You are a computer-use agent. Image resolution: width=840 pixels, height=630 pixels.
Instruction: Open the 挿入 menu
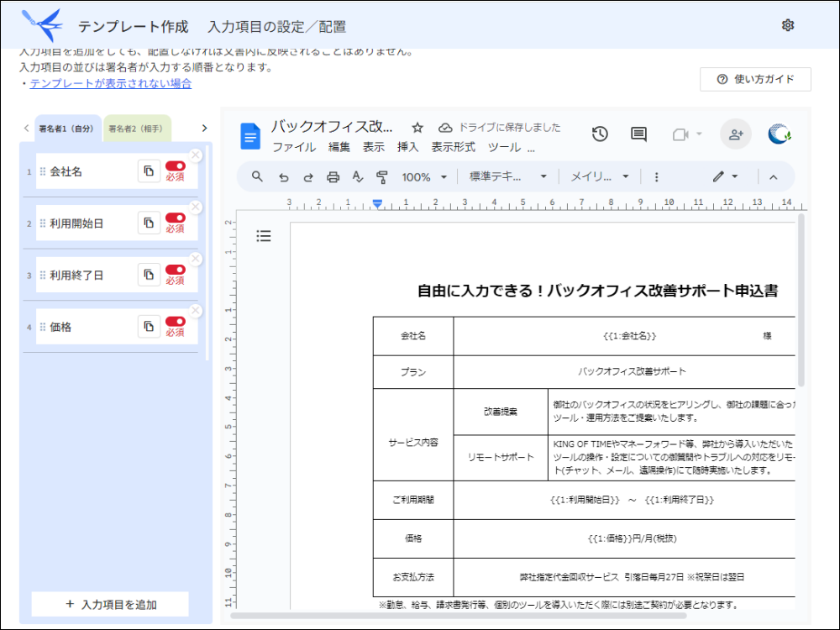coord(407,147)
